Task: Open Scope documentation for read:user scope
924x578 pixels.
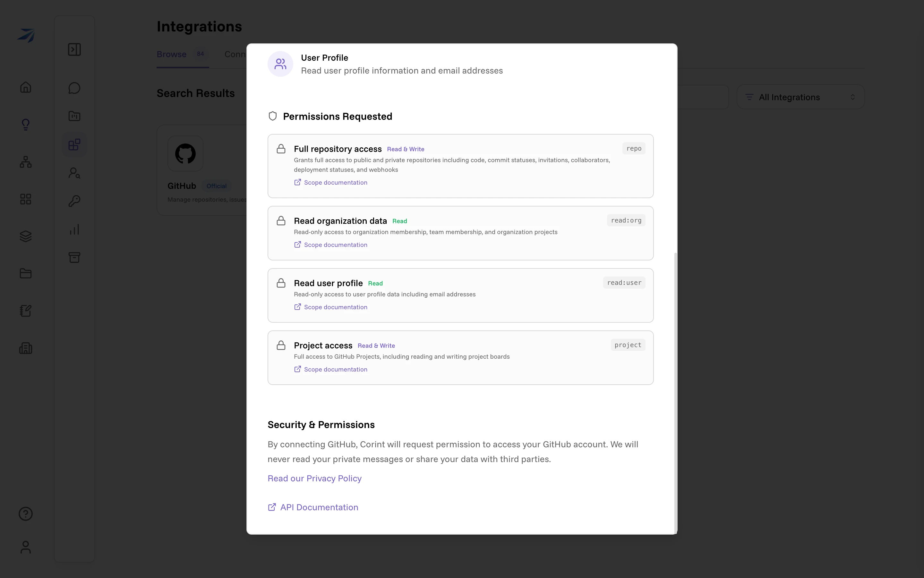Action: [x=331, y=307]
